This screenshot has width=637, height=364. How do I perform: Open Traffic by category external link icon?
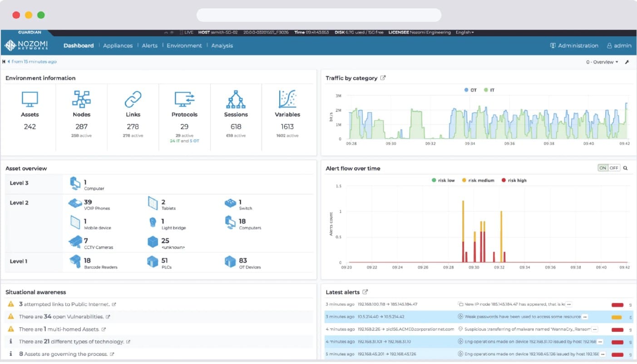click(x=383, y=78)
